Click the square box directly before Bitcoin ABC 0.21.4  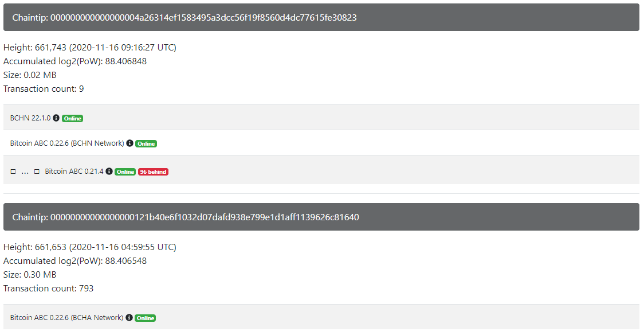(x=37, y=172)
